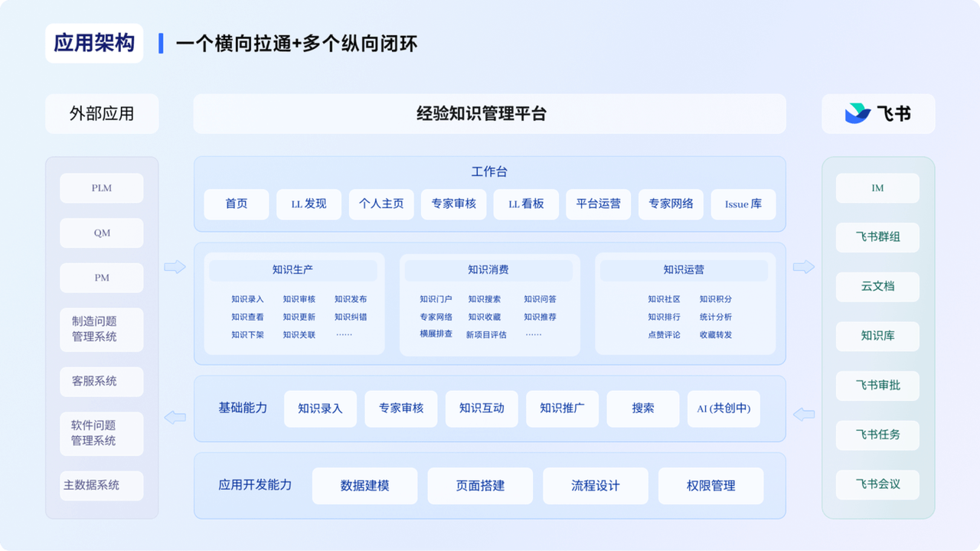The image size is (980, 551).
Task: Click 统计分析 text
Action: (715, 317)
